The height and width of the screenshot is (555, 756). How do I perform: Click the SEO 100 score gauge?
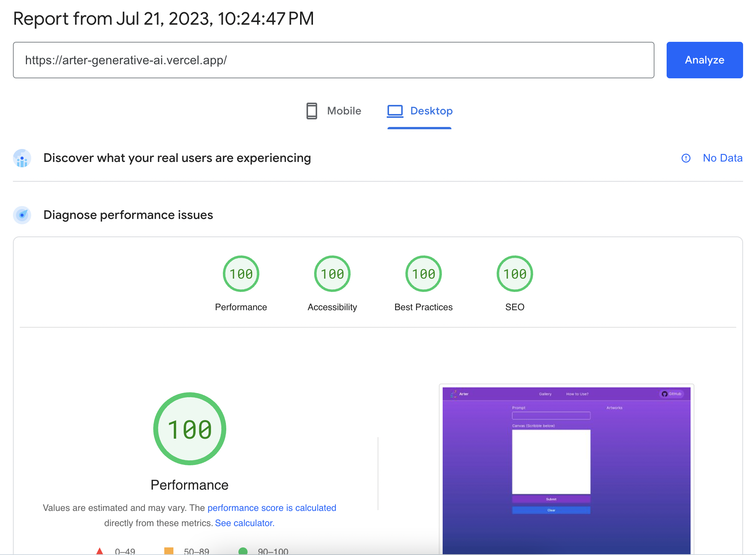click(x=515, y=274)
